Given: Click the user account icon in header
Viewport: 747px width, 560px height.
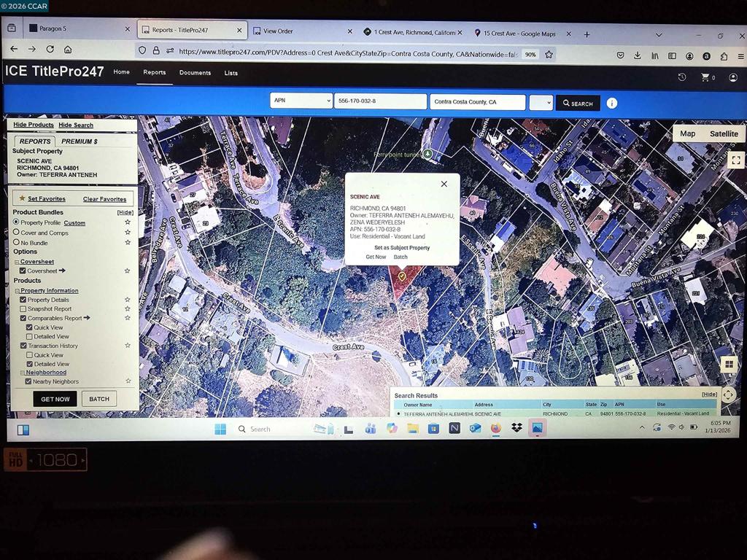Looking at the screenshot, I should point(733,77).
